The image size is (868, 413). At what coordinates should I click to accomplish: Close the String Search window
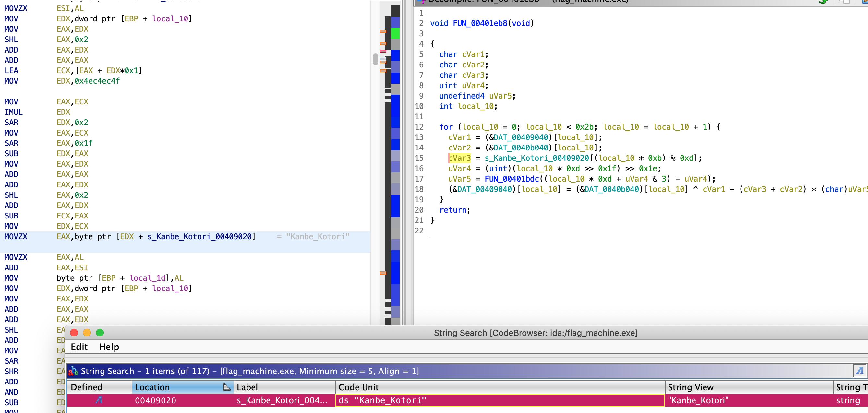[74, 333]
